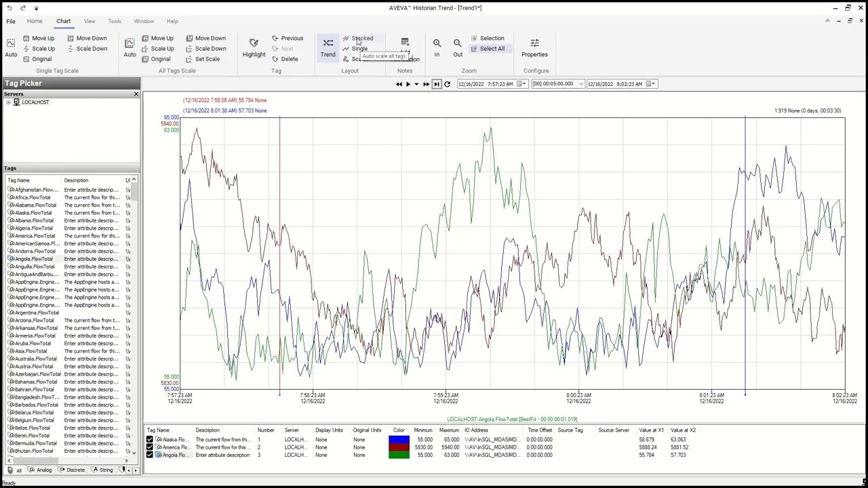Click Scale Down in All Tags Scale

[x=205, y=49]
